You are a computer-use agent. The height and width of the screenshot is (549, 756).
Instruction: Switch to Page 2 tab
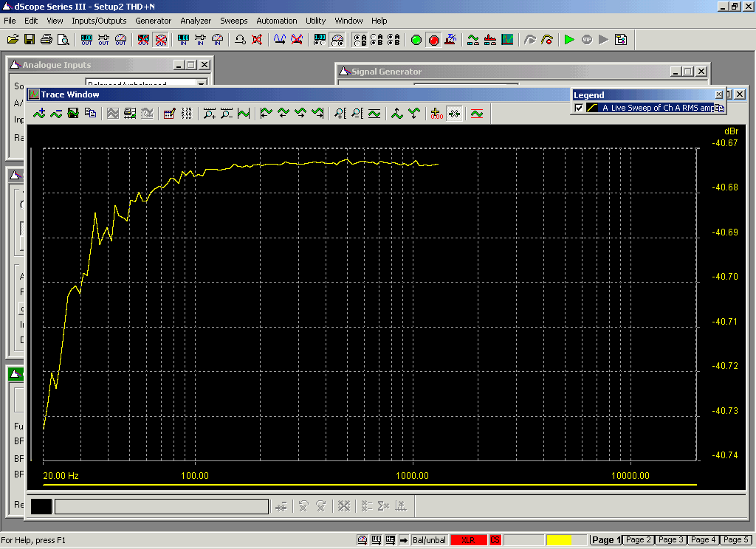coord(639,540)
